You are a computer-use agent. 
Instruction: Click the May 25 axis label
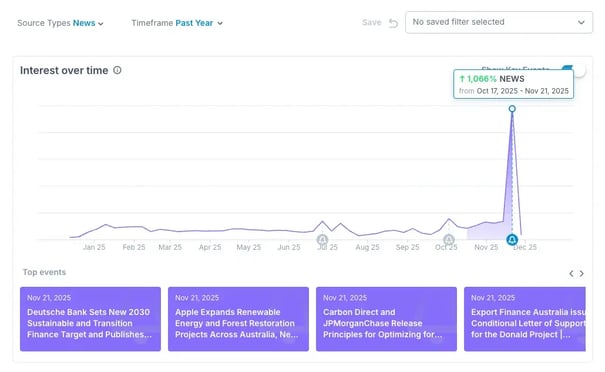(x=249, y=247)
